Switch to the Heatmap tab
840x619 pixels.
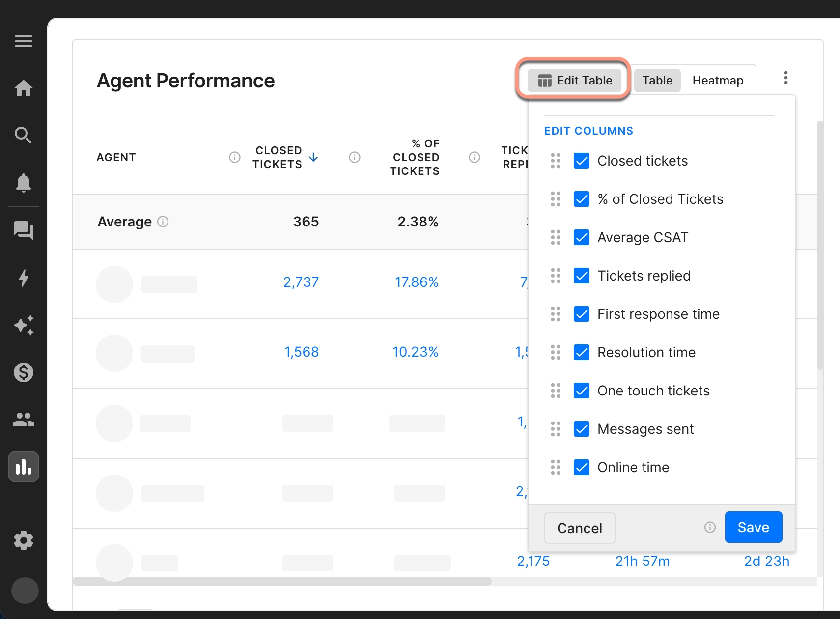coord(718,80)
